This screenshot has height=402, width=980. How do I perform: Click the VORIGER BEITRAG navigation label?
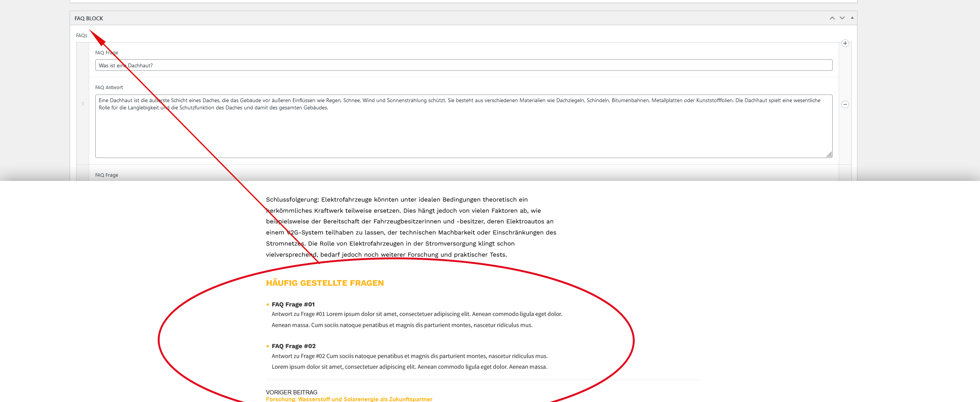[x=291, y=392]
